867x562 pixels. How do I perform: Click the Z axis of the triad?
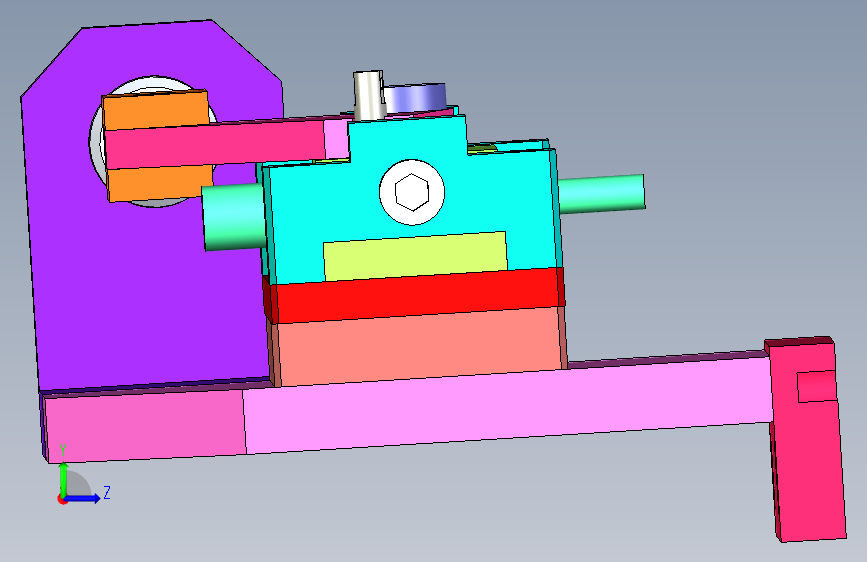[83, 498]
